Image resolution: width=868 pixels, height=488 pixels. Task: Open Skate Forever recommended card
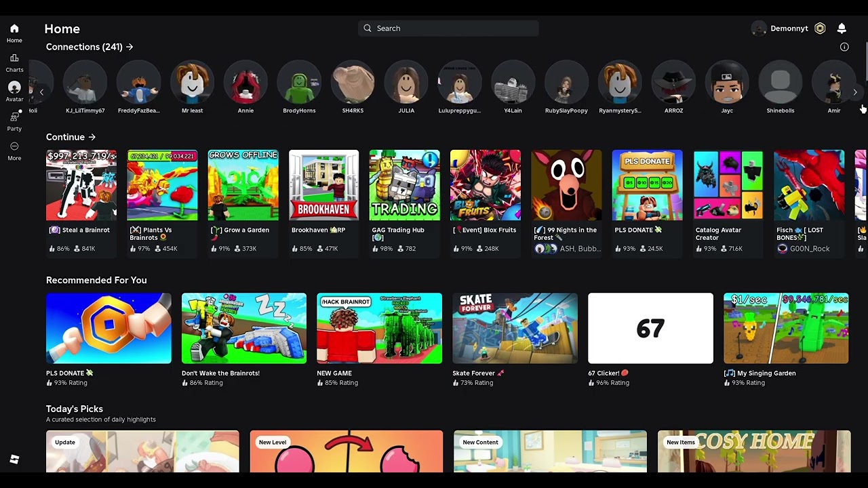(x=515, y=340)
